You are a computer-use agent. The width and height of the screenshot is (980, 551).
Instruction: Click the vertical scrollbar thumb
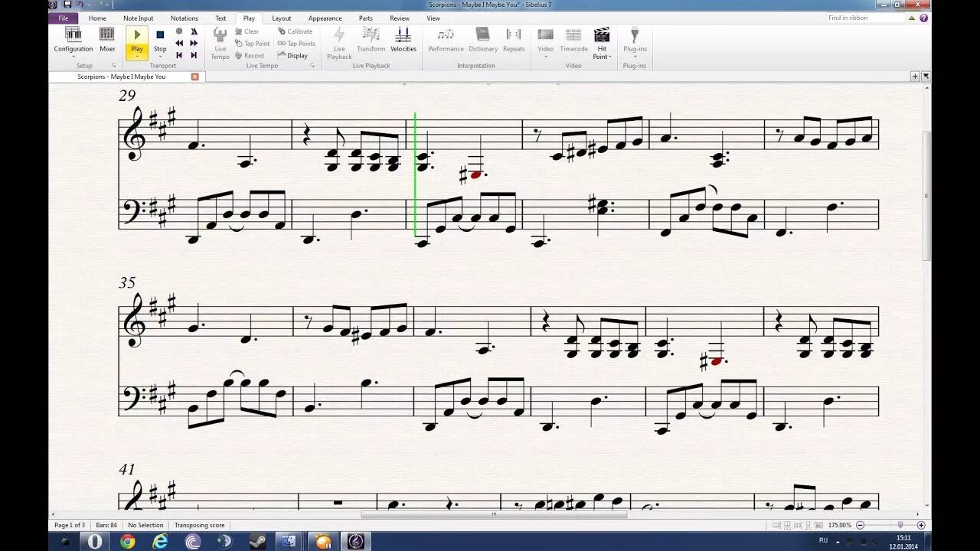(x=926, y=195)
